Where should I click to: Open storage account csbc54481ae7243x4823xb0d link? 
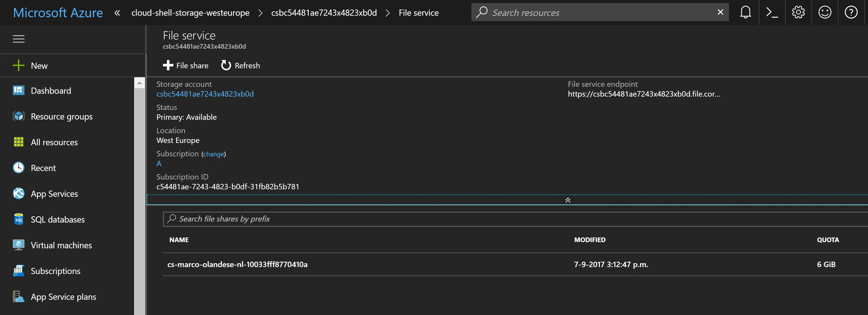tap(205, 94)
